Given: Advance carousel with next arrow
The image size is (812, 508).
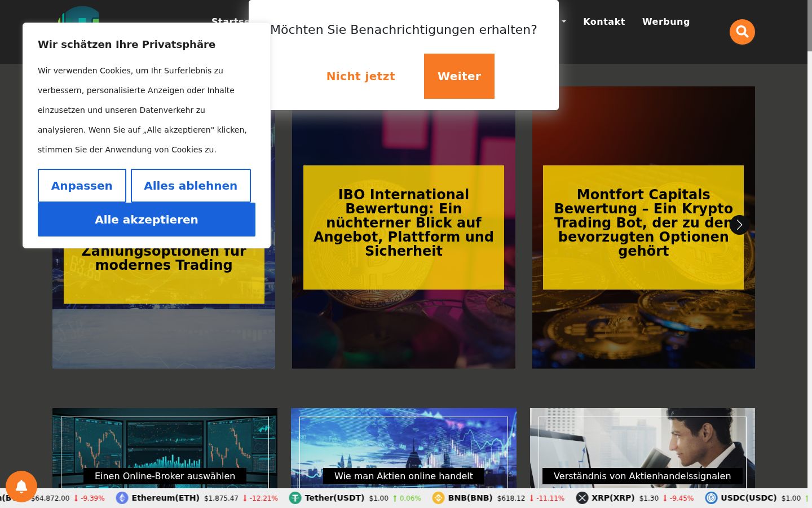Looking at the screenshot, I should 739,225.
